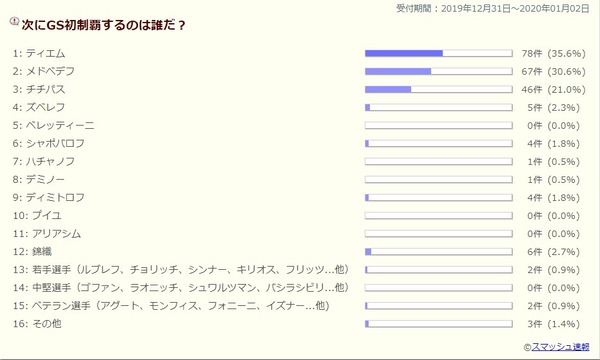This screenshot has width=600, height=360.
Task: Select option 15: ベテラン選手 entry
Action: 171,306
